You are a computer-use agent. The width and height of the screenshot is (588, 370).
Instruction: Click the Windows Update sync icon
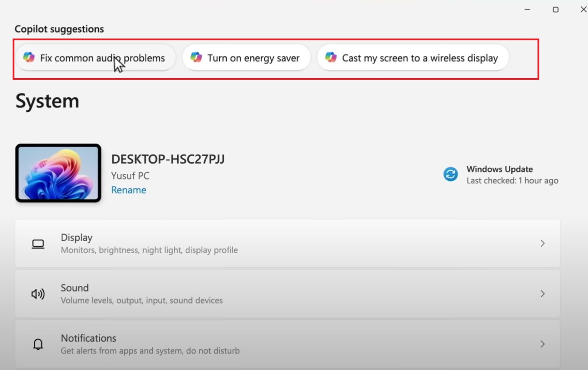(451, 174)
